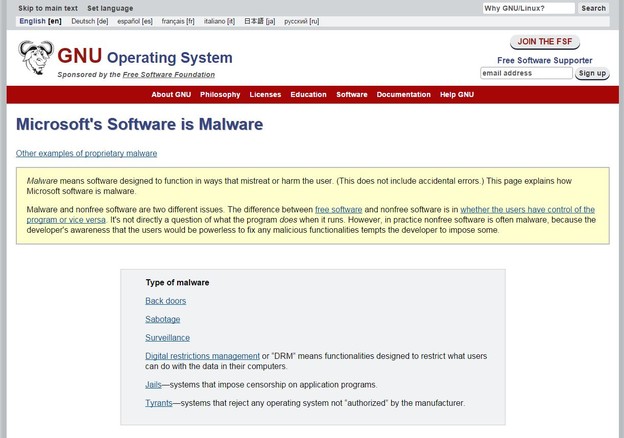Open the Software menu item
Viewport: 624px width, 438px height.
point(352,95)
